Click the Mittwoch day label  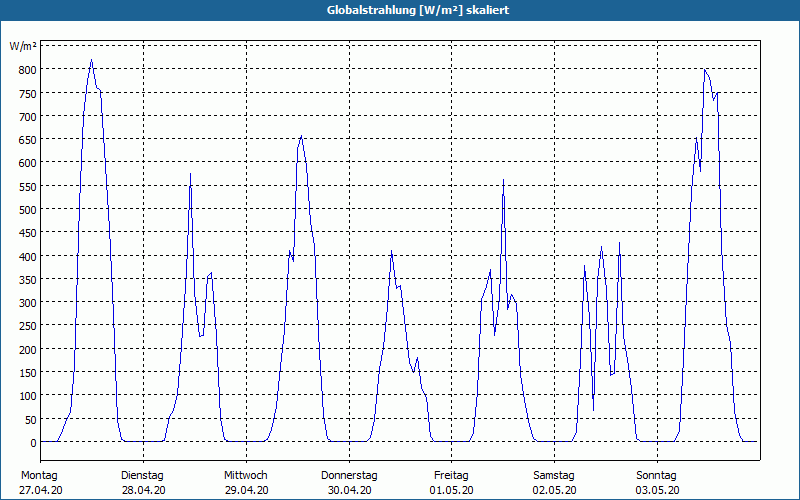point(245,476)
